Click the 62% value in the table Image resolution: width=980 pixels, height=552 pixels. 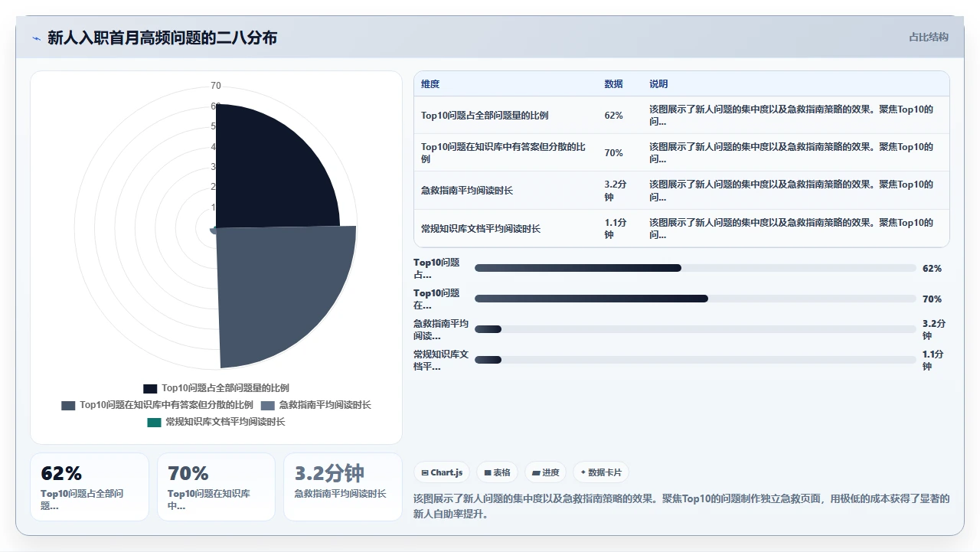click(x=613, y=116)
